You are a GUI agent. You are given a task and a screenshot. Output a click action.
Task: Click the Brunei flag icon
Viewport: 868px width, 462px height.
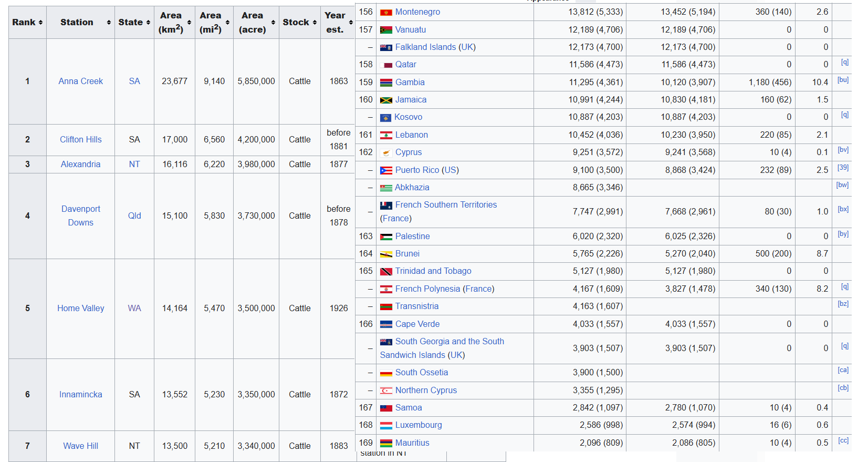click(386, 254)
